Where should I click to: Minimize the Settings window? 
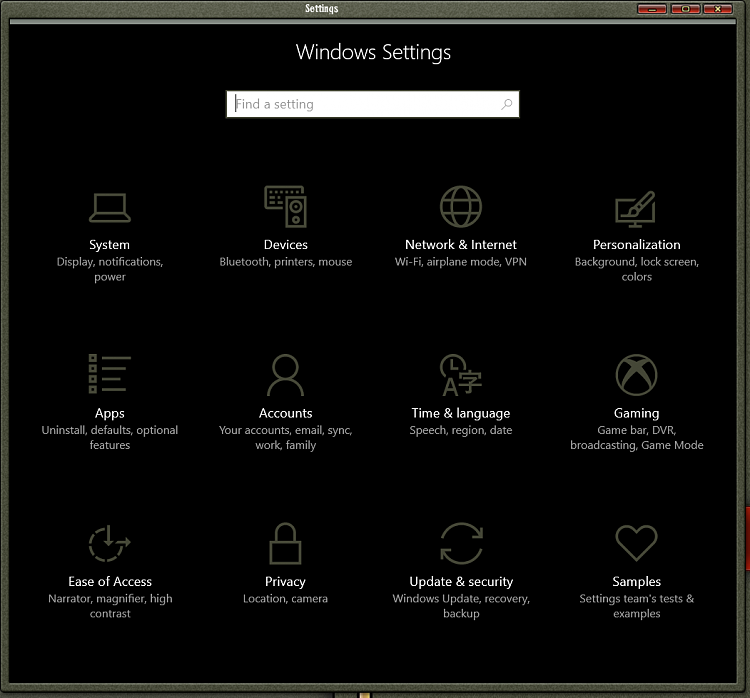tap(651, 9)
